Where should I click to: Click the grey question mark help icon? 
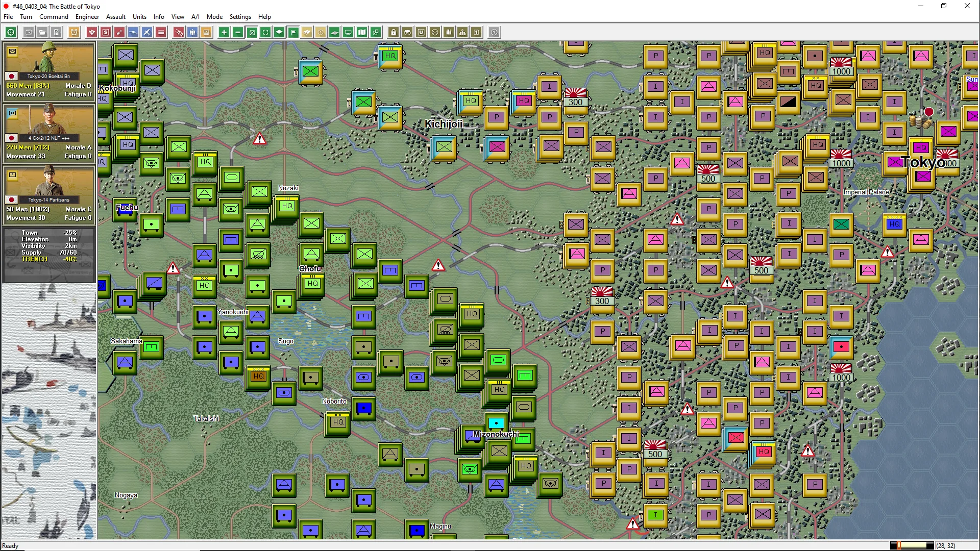(494, 32)
